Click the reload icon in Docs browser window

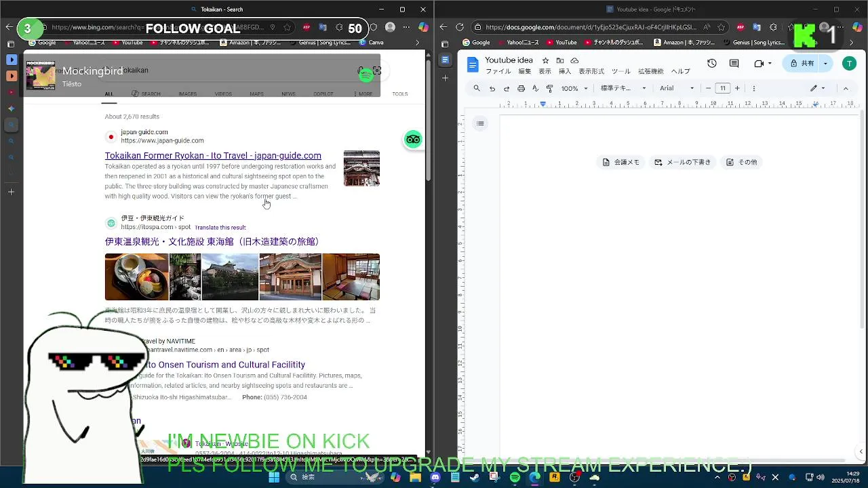(460, 27)
